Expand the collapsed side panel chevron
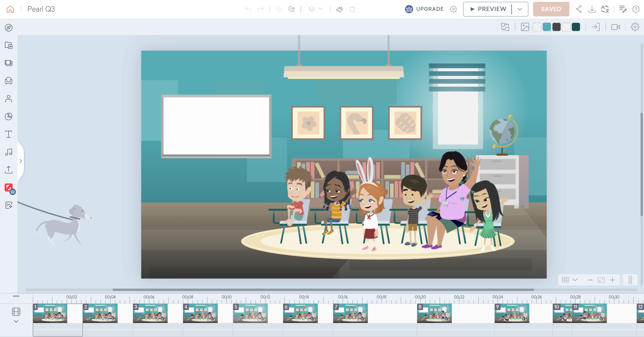The height and width of the screenshot is (337, 644). [21, 161]
